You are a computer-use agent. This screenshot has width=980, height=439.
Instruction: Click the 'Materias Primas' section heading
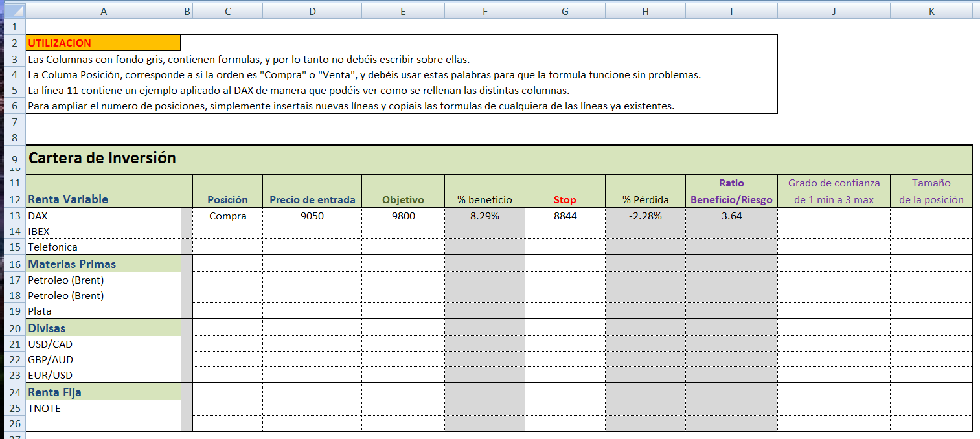[104, 264]
